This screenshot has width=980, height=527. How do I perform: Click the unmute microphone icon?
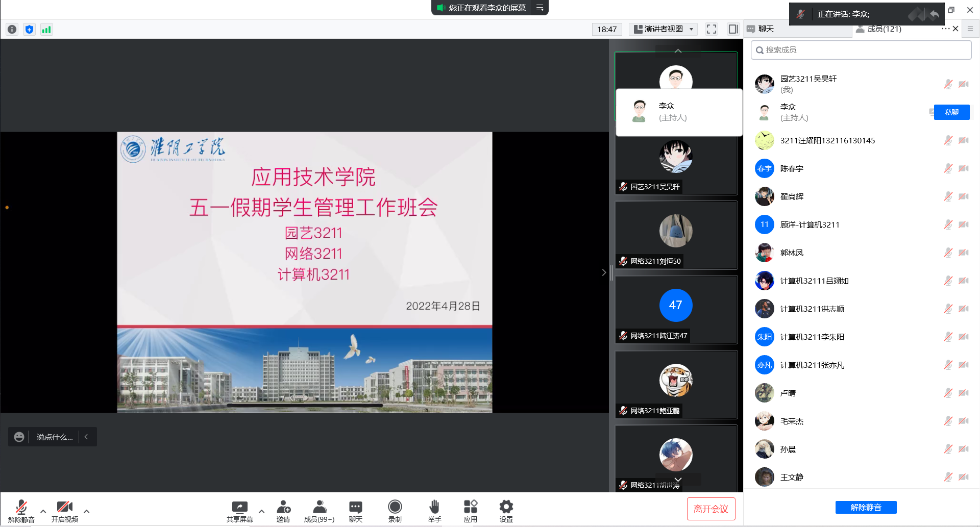click(x=21, y=507)
